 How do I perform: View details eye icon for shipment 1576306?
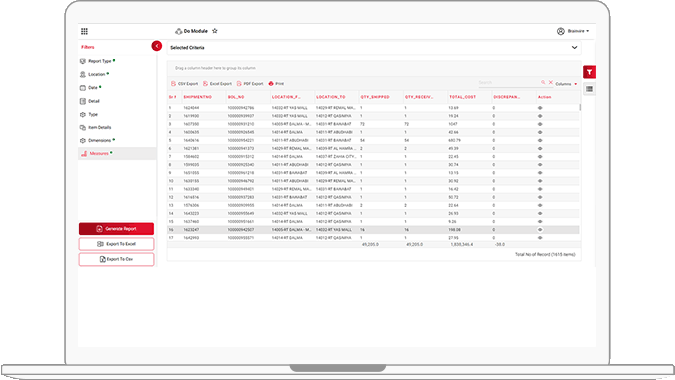(540, 206)
